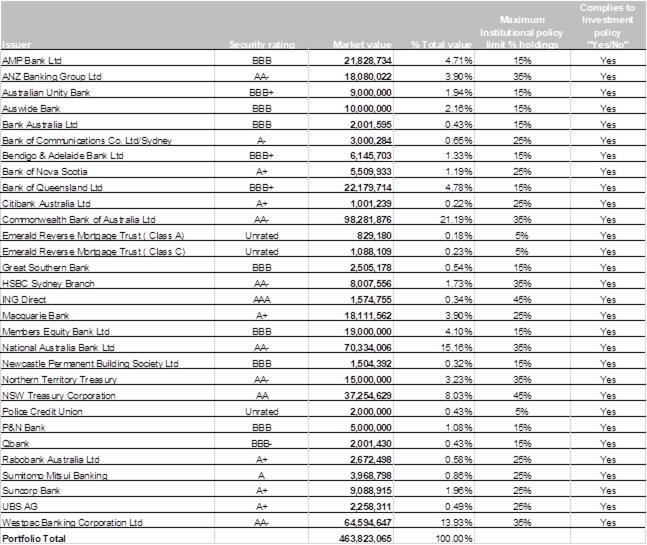The width and height of the screenshot is (647, 545).
Task: Select the Portfolio Total label
Action: (x=33, y=539)
